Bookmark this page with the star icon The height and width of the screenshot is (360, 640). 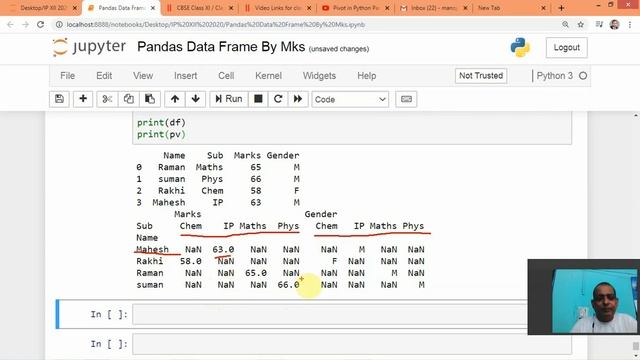[x=580, y=24]
